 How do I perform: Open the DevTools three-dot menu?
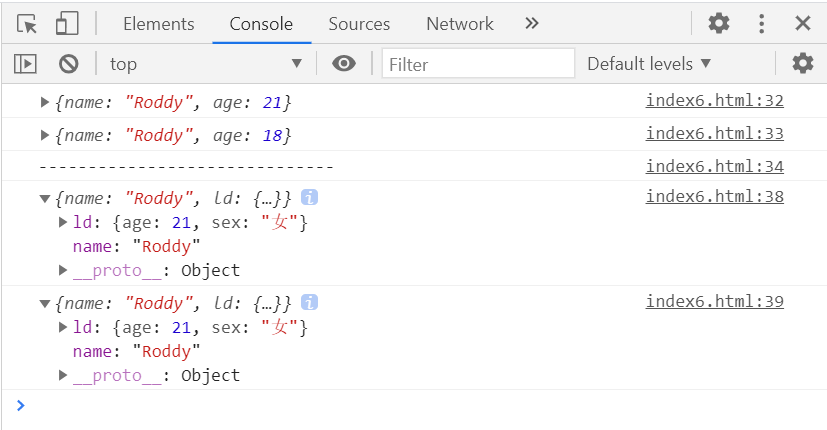click(762, 24)
